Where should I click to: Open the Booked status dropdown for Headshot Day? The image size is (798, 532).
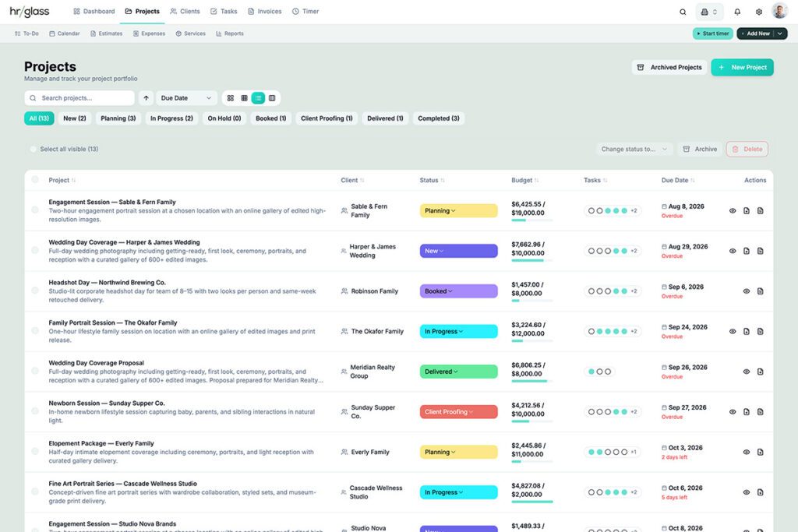coord(458,291)
